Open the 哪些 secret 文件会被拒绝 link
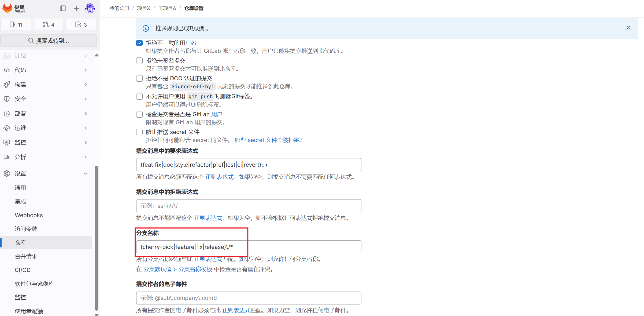Screen dimensions: 644x316 pos(268,140)
